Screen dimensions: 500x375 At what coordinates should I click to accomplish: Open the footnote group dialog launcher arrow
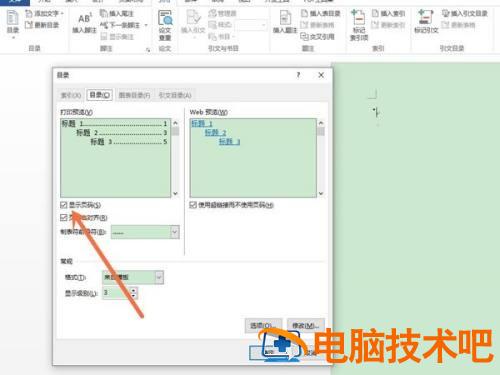tap(148, 50)
